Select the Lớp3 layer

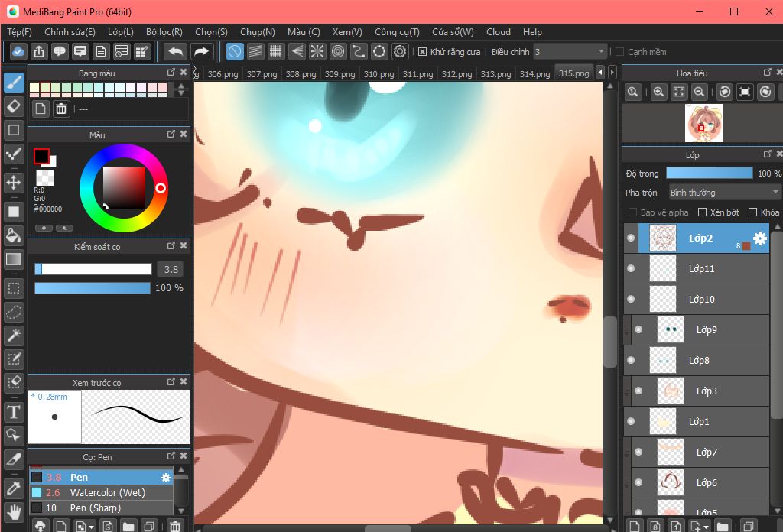click(x=700, y=391)
